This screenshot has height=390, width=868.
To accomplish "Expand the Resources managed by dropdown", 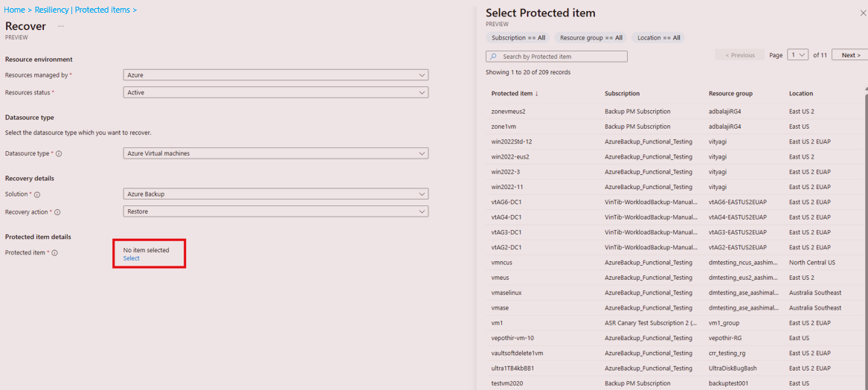I will (x=276, y=74).
